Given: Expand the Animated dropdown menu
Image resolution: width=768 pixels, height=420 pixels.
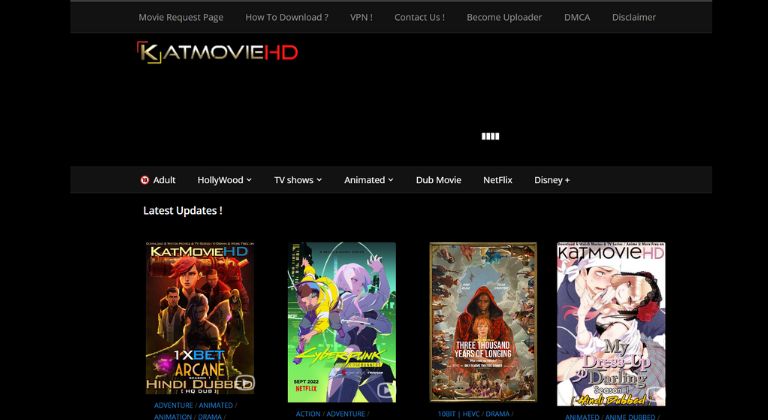Looking at the screenshot, I should [369, 180].
